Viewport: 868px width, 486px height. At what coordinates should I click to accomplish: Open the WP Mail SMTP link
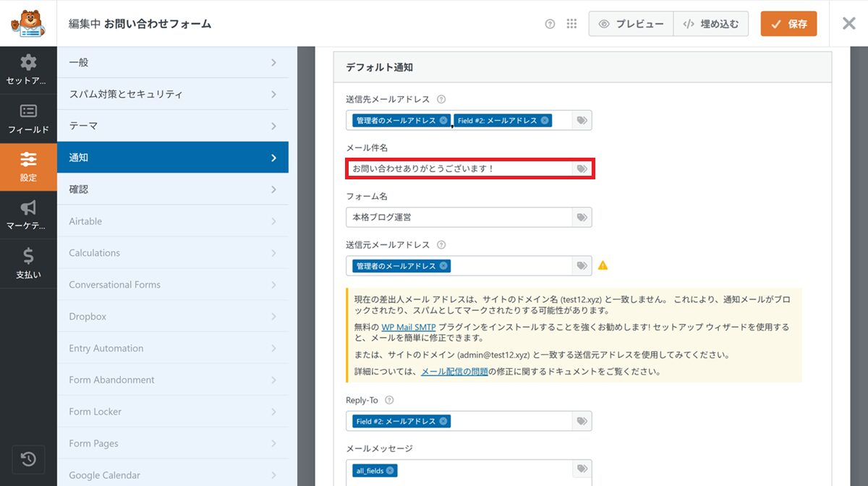[x=408, y=327]
